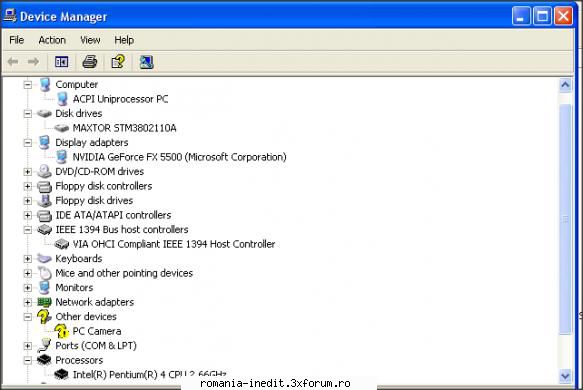The width and height of the screenshot is (583, 390).
Task: Expand the IDE ATA/ATAPI controllers node
Action: point(28,215)
